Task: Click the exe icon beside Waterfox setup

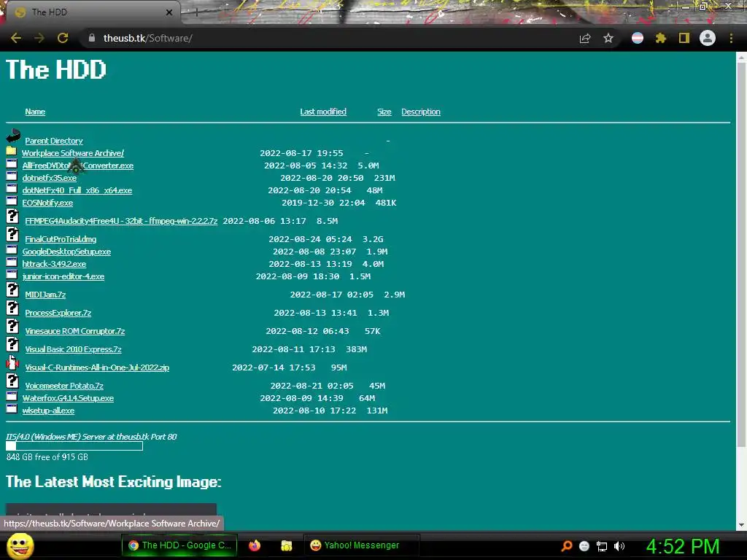Action: point(12,396)
